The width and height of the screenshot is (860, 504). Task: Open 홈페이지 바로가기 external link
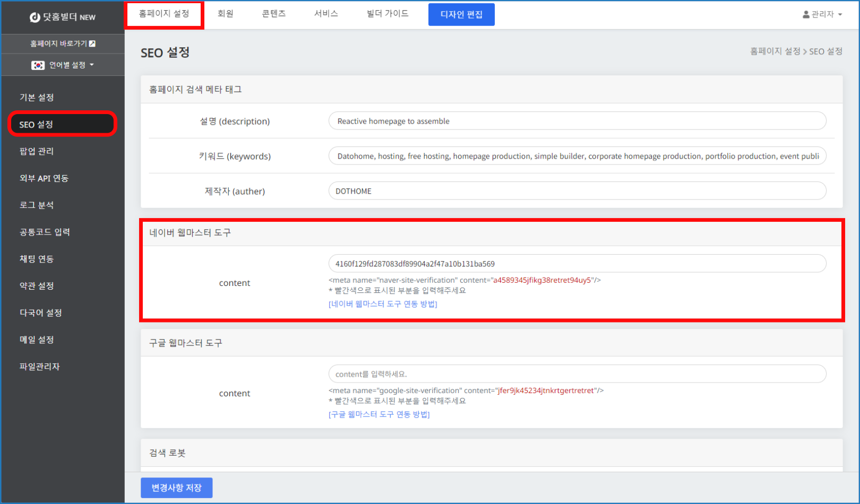coord(63,44)
